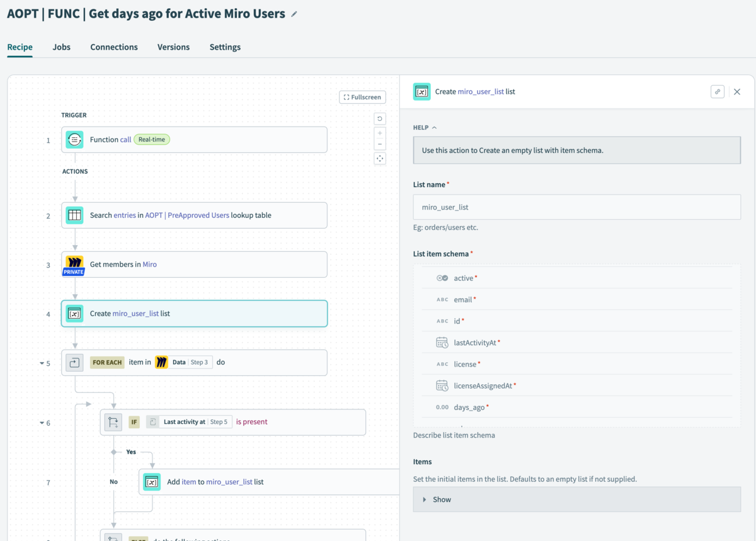Select the email schema field

click(x=577, y=300)
